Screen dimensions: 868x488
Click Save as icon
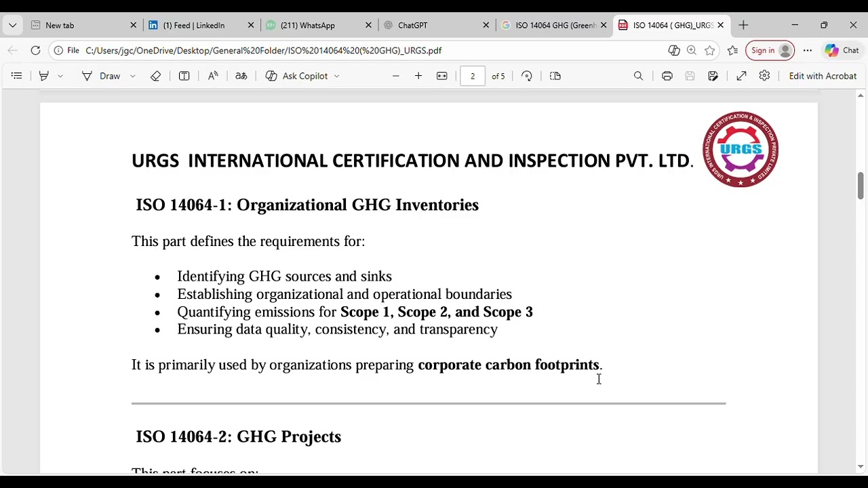713,76
